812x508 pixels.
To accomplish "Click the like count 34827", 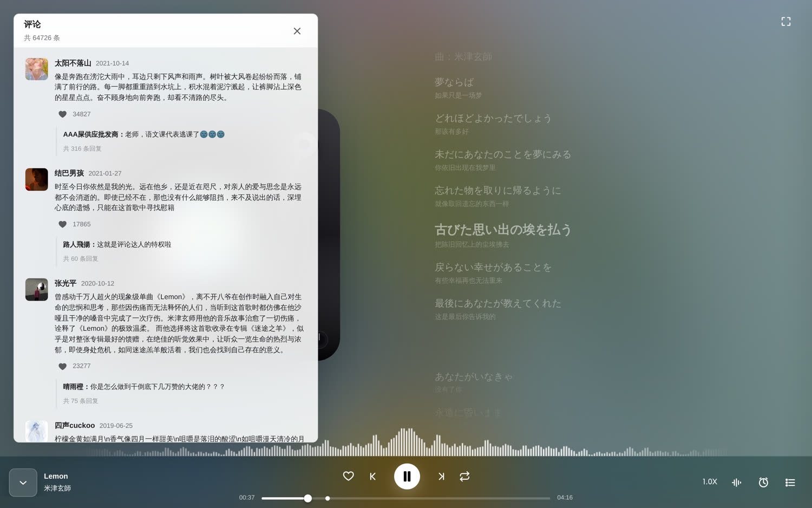I will 82,114.
